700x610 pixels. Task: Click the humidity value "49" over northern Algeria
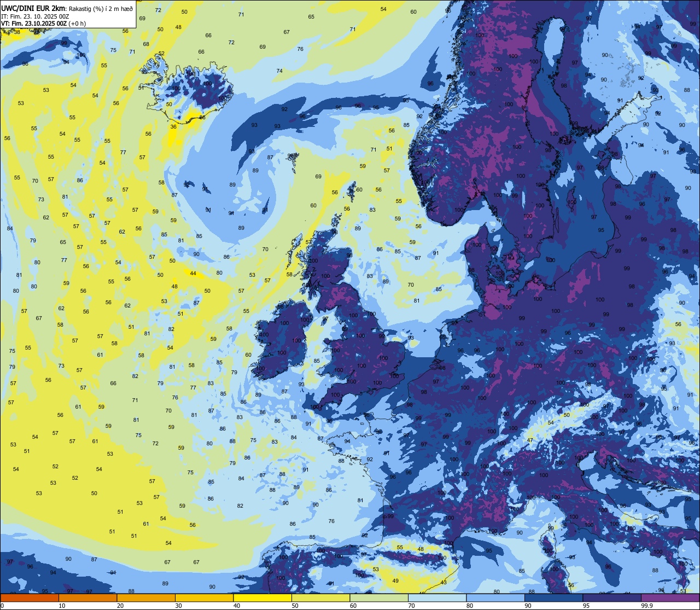pos(395,581)
